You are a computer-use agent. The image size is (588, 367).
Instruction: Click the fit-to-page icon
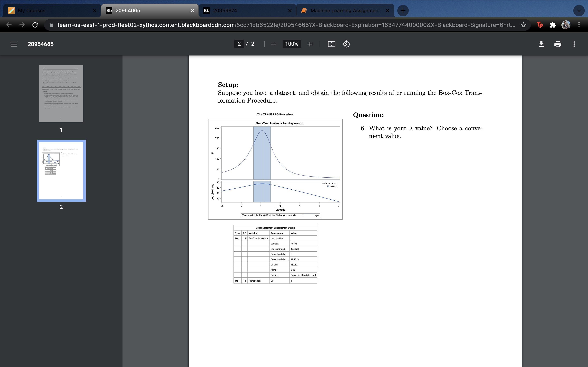point(331,44)
